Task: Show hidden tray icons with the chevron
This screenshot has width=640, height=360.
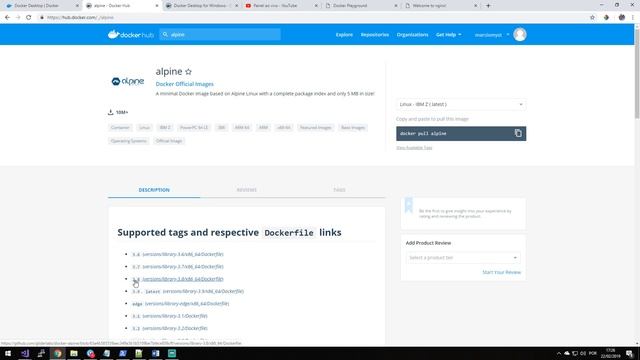Action: click(558, 353)
